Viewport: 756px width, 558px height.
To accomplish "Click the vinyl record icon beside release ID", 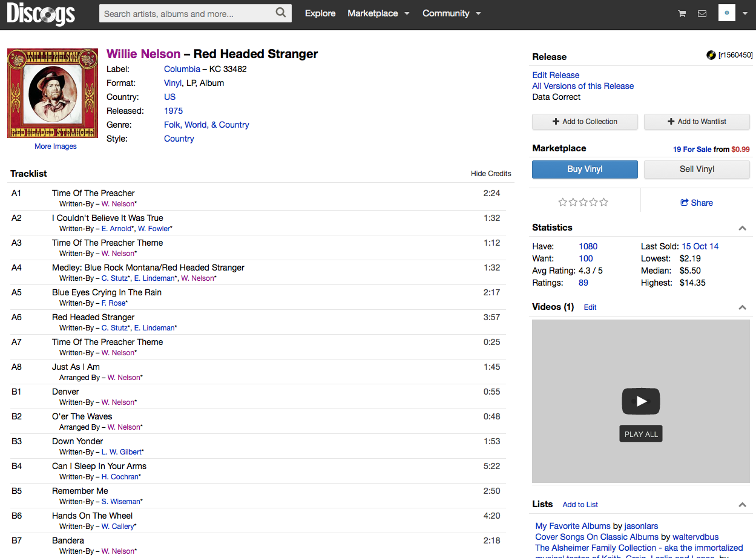I will click(x=711, y=55).
